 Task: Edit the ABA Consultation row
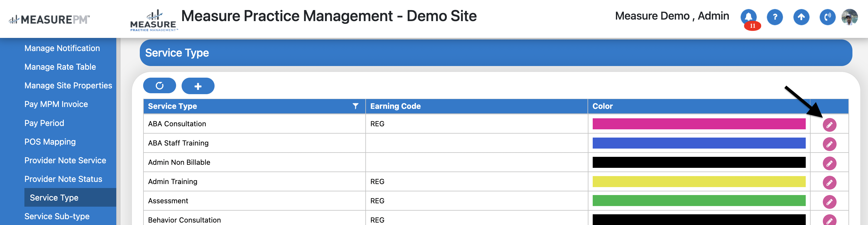pos(829,125)
